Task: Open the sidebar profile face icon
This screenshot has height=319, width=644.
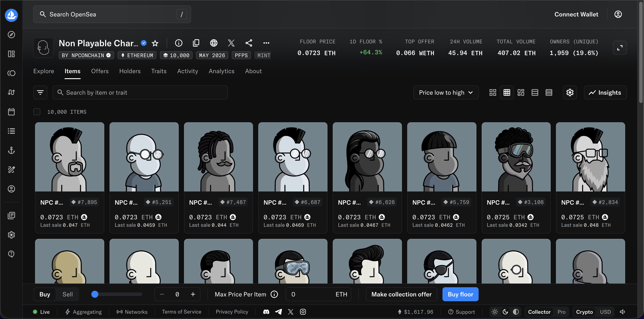Action: tap(11, 189)
